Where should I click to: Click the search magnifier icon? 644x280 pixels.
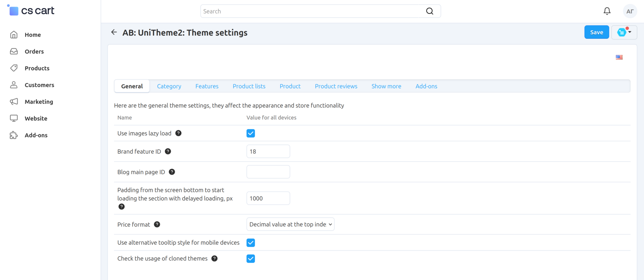430,11
